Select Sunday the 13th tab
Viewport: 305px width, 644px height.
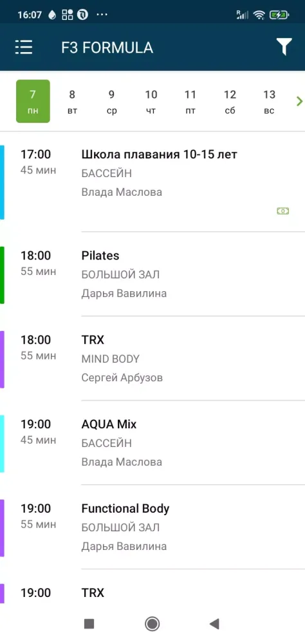269,101
